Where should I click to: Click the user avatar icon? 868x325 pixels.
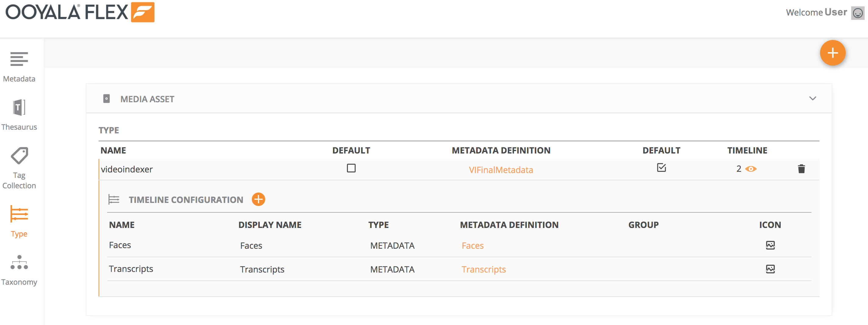(x=857, y=13)
